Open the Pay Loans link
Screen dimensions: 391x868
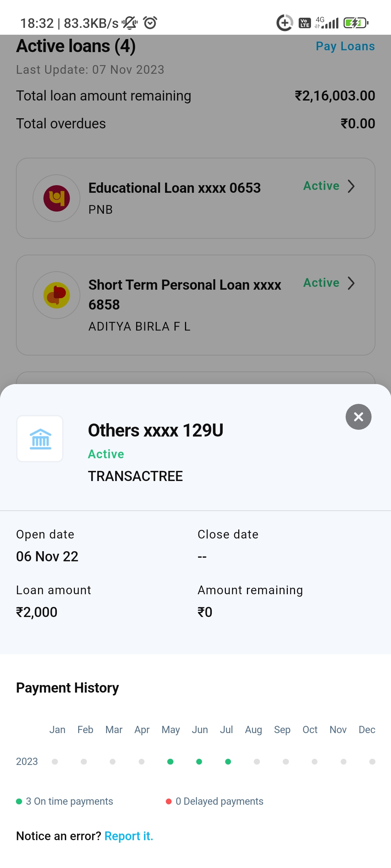click(345, 46)
